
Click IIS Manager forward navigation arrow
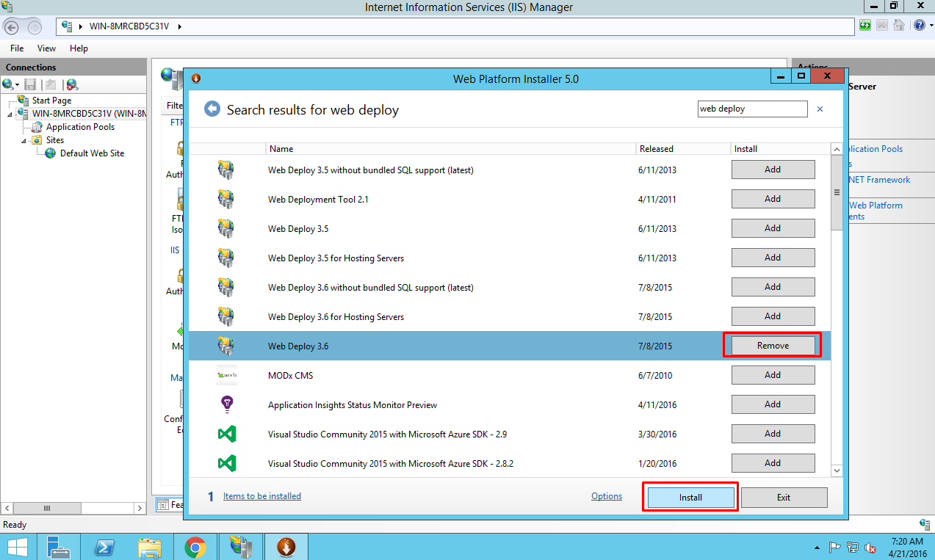pyautogui.click(x=35, y=27)
